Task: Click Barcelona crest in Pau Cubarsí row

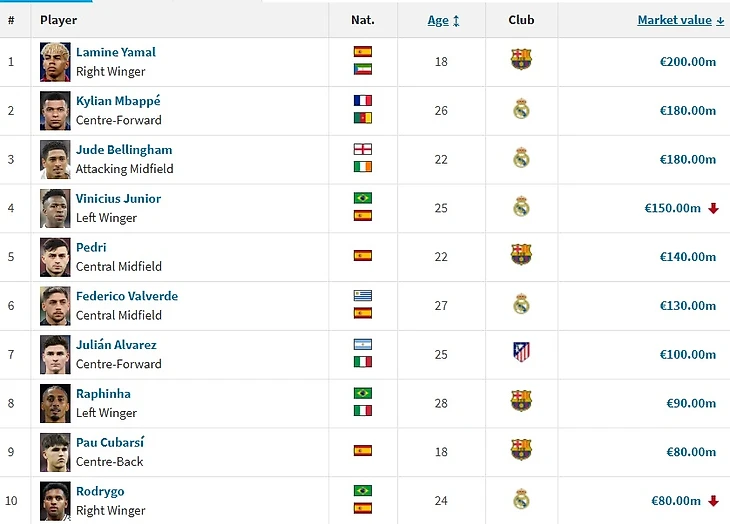Action: 521,450
